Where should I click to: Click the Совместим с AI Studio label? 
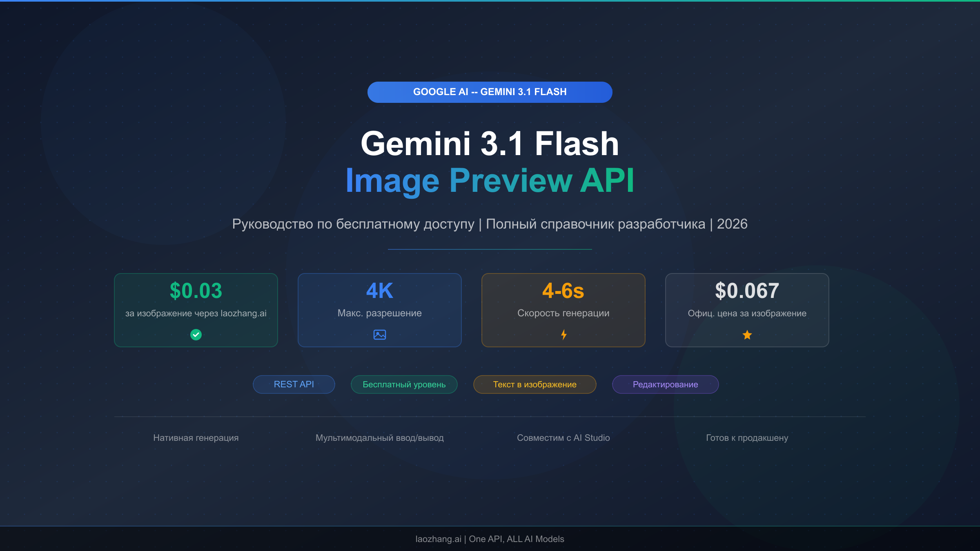[563, 438]
